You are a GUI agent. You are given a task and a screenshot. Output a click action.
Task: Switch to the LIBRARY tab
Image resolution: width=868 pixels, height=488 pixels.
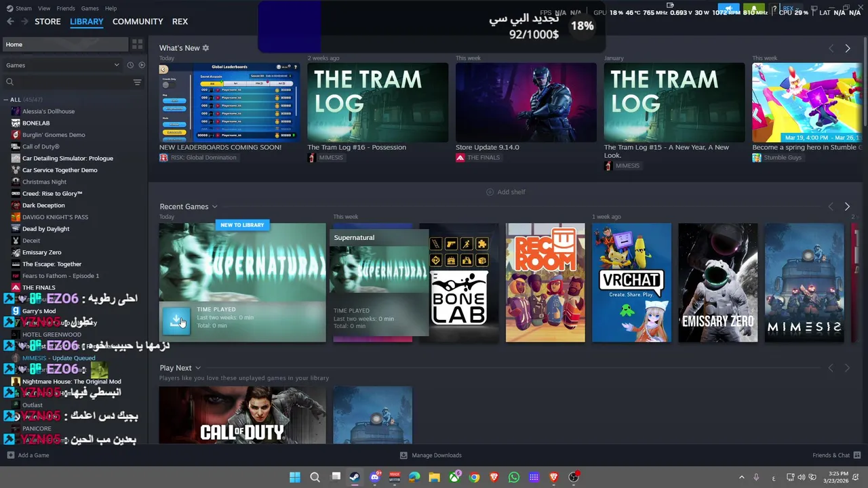click(x=87, y=22)
